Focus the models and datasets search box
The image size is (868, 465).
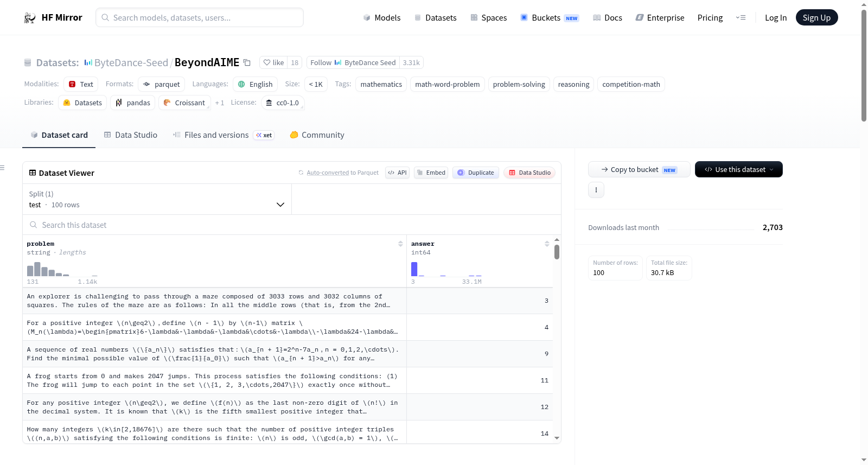[x=200, y=17]
